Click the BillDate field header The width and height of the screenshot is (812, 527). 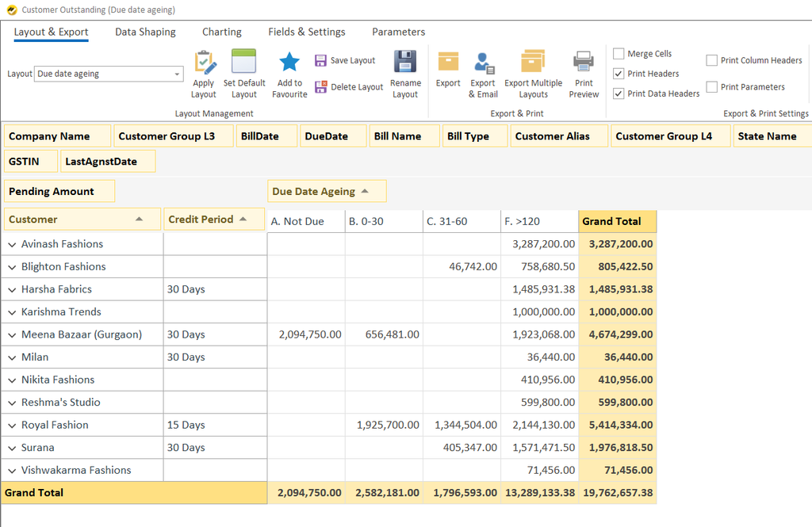pos(266,136)
